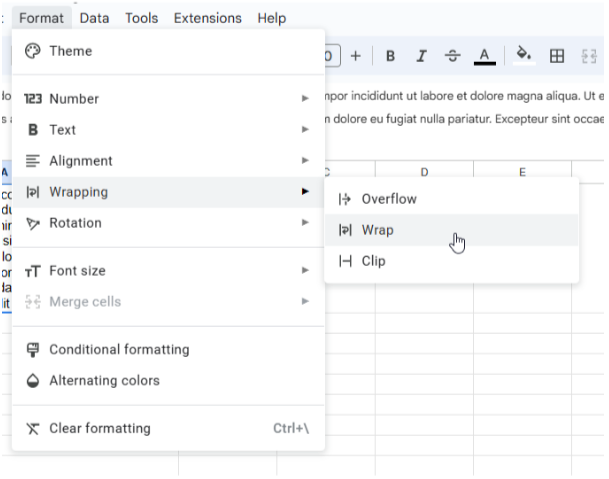This screenshot has width=609, height=479.
Task: Click the Rotation angle icon
Action: click(33, 223)
